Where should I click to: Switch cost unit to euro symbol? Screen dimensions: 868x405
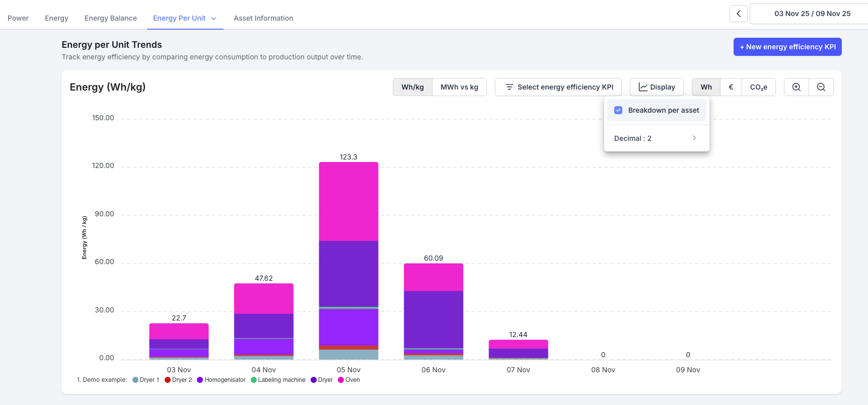pos(731,87)
